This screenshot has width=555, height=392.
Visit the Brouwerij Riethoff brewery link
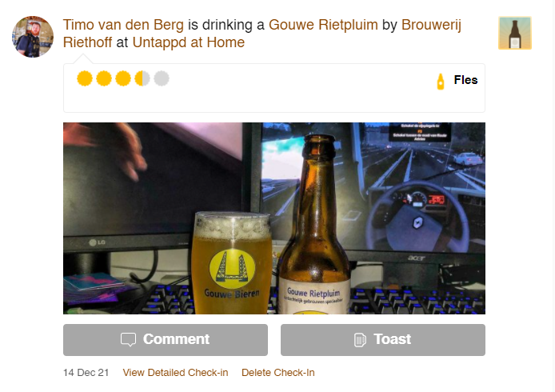pyautogui.click(x=262, y=34)
